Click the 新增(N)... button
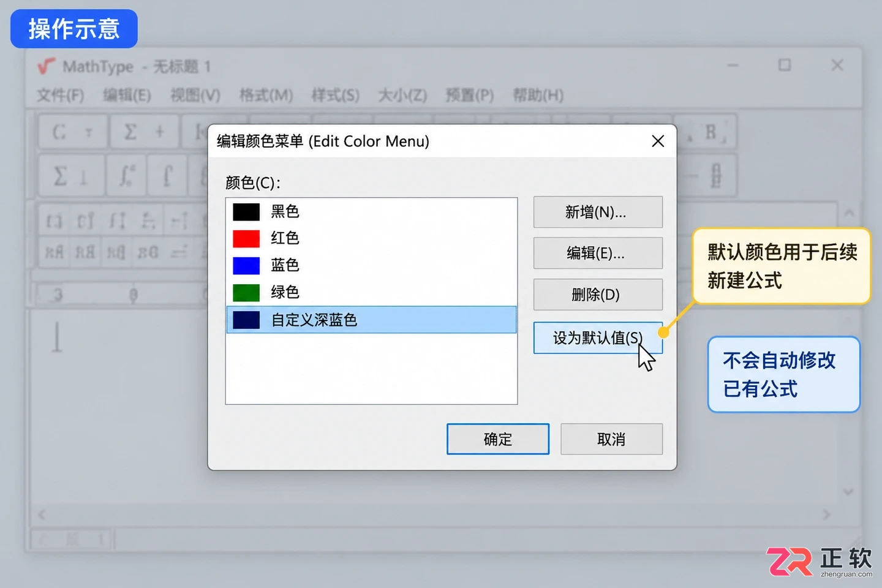This screenshot has width=882, height=588. click(598, 212)
